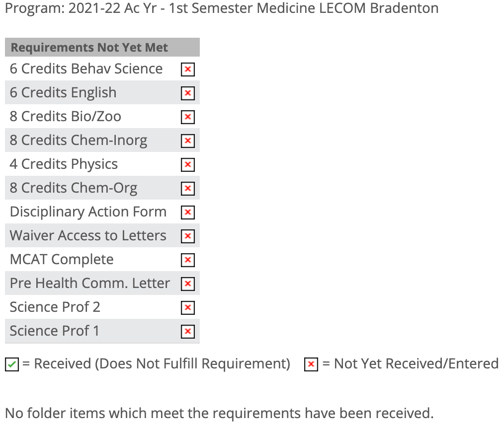Select the Disciplinary Action Form requirement text

(x=88, y=212)
